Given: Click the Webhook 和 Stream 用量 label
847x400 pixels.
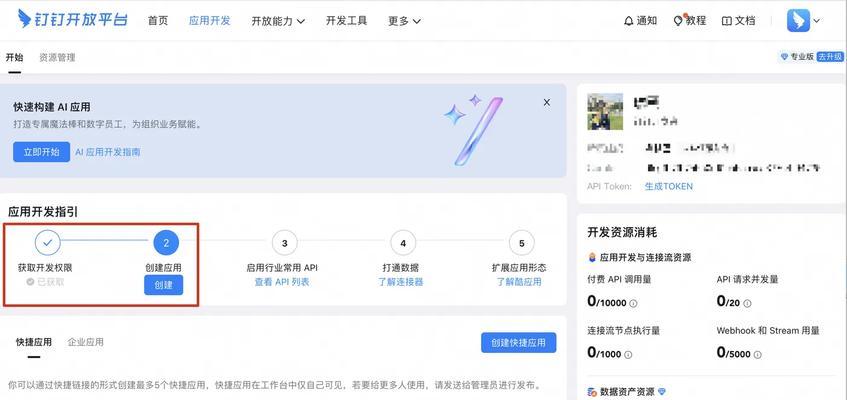Looking at the screenshot, I should 768,330.
